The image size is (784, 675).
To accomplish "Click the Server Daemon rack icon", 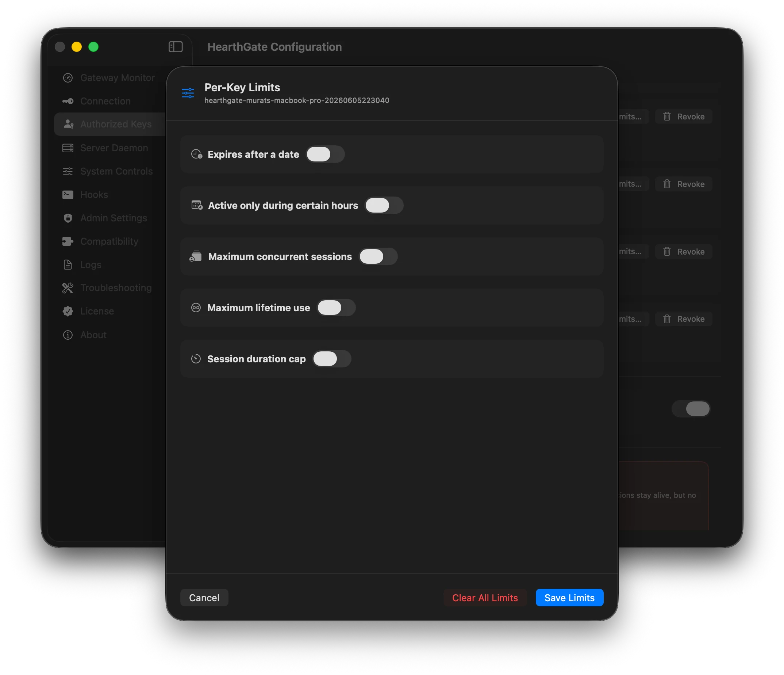I will tap(68, 148).
